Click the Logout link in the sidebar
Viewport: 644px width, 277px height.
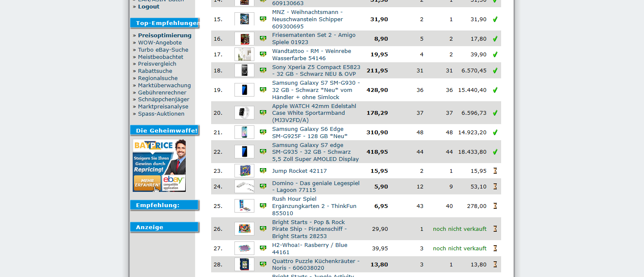click(x=149, y=7)
